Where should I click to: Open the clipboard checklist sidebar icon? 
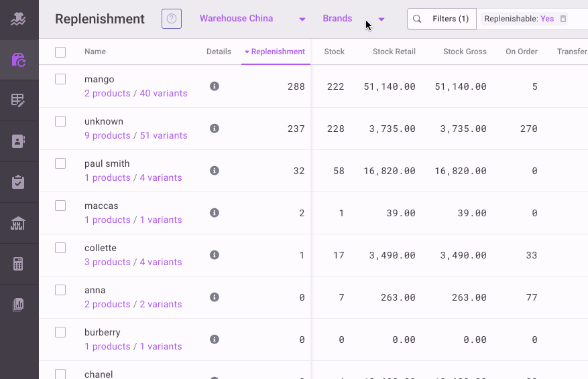[19, 182]
